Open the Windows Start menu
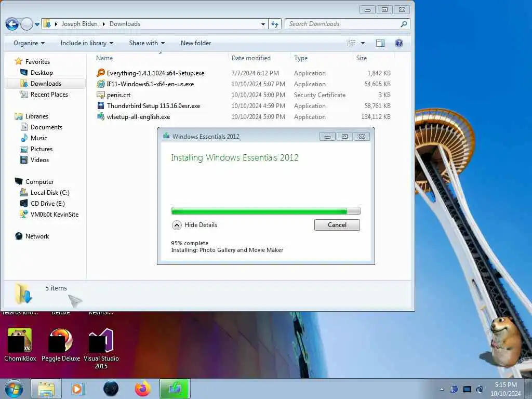532x399 pixels. coord(14,389)
